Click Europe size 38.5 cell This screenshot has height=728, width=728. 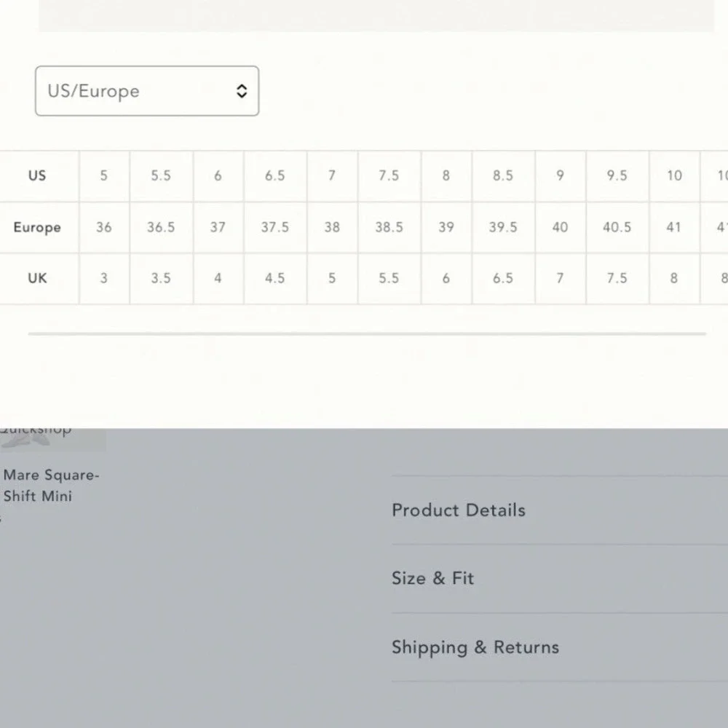pyautogui.click(x=389, y=227)
